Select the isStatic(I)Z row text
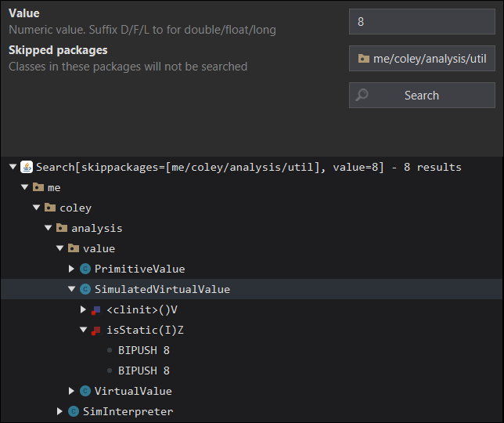 tap(145, 330)
